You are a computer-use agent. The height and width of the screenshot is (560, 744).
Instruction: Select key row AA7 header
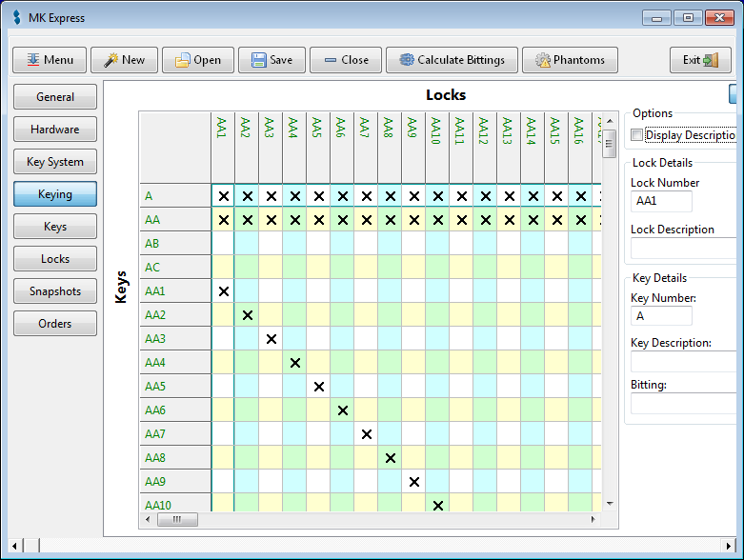(x=175, y=434)
